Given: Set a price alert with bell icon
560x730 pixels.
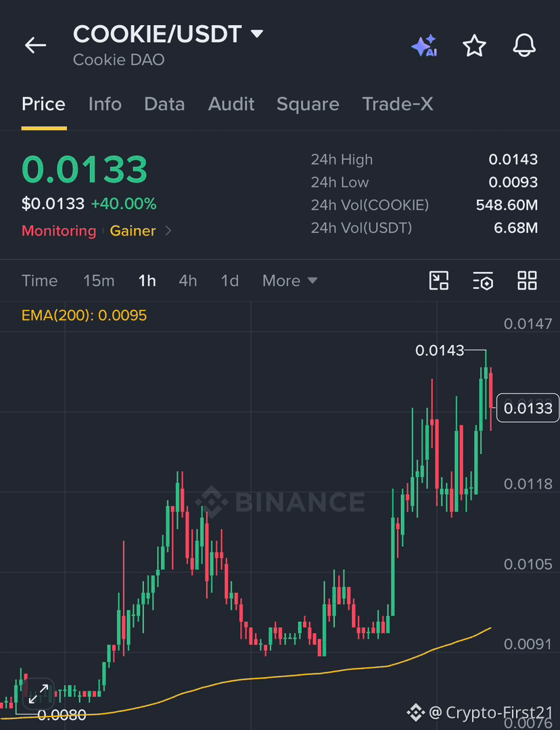Looking at the screenshot, I should [524, 45].
